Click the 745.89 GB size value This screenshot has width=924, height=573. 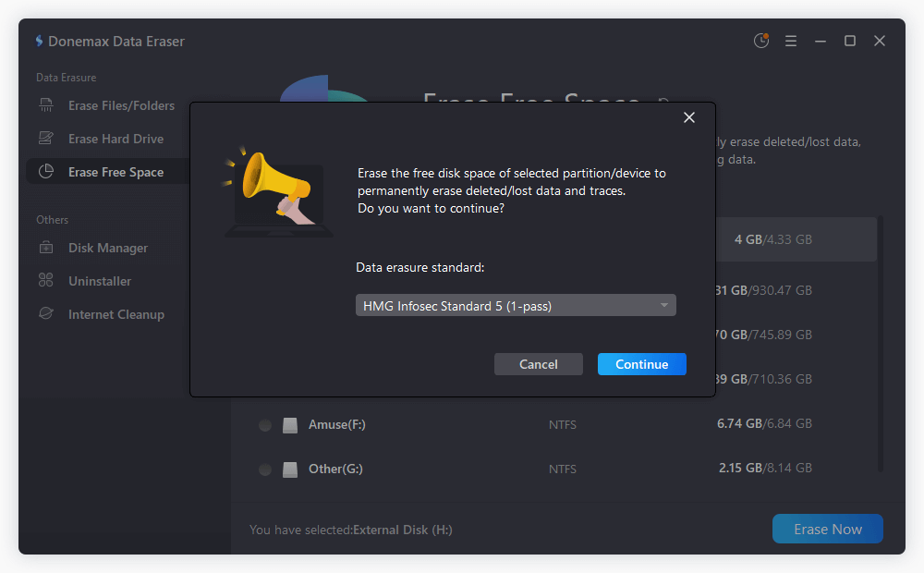point(780,335)
